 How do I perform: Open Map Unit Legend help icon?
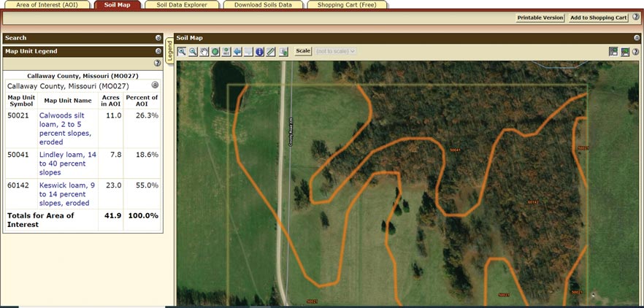158,63
